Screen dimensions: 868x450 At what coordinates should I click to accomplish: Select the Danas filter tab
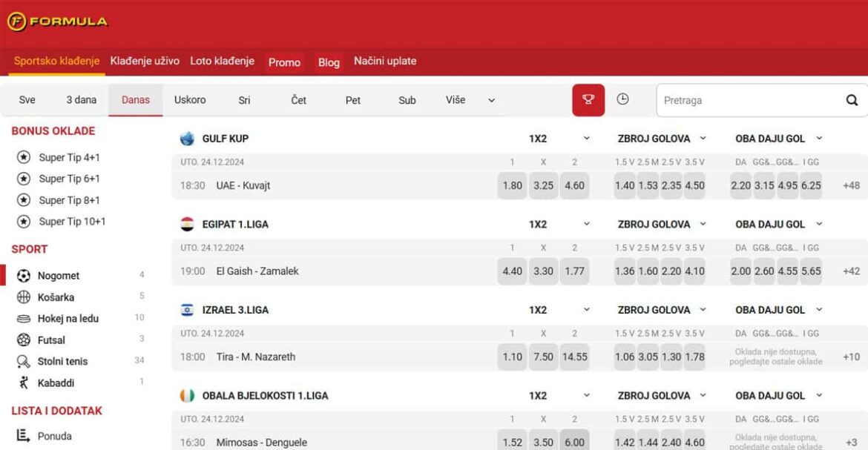[136, 99]
